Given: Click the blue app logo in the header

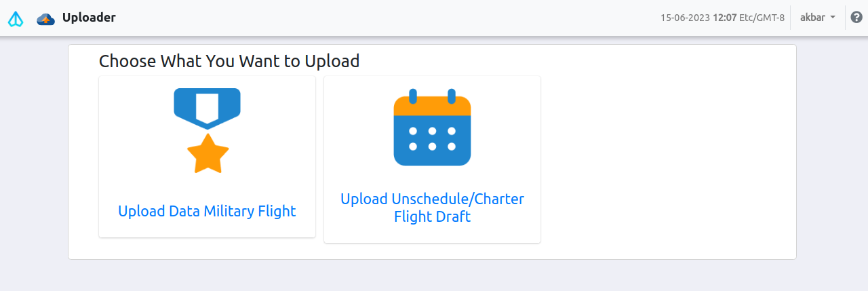Looking at the screenshot, I should [16, 18].
